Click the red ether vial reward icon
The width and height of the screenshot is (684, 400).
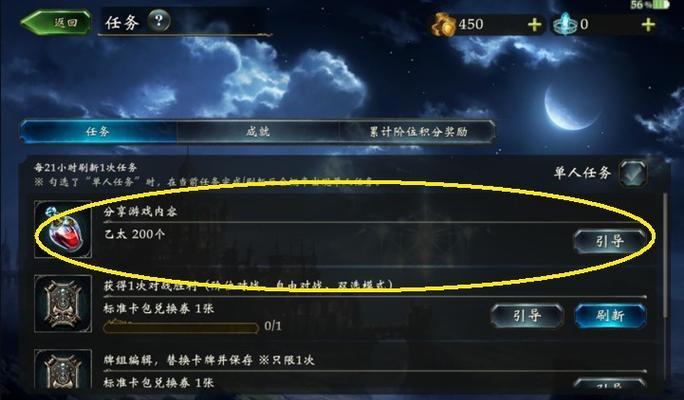pos(63,229)
